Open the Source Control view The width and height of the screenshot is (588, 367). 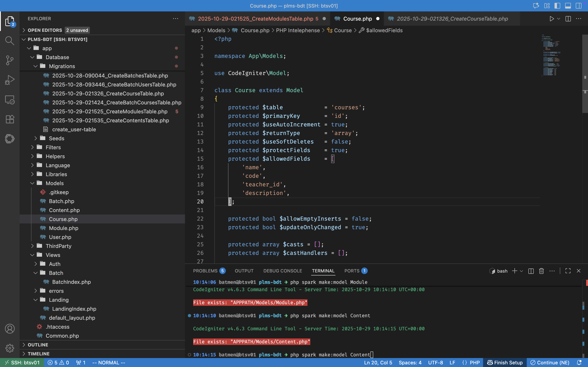pos(9,60)
